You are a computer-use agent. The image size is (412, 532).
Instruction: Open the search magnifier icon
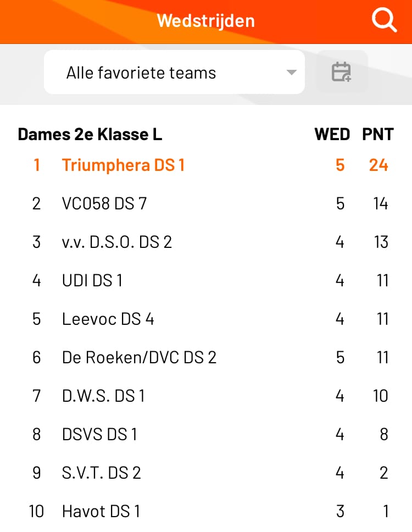click(384, 20)
